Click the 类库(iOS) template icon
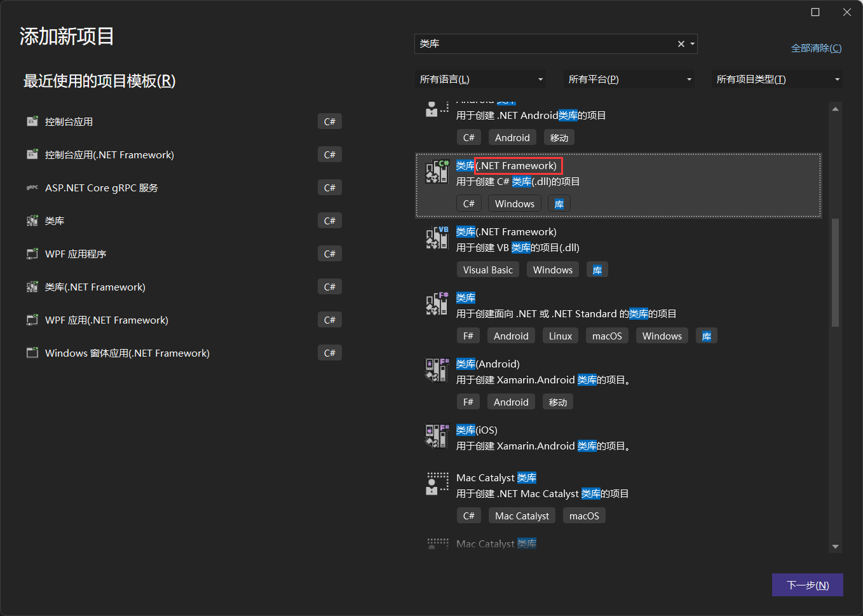863x616 pixels. [437, 437]
